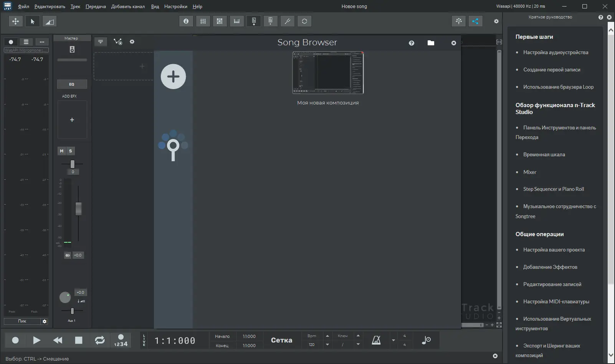Image resolution: width=615 pixels, height=364 pixels.
Task: Open the Добавить канал menu
Action: [128, 7]
